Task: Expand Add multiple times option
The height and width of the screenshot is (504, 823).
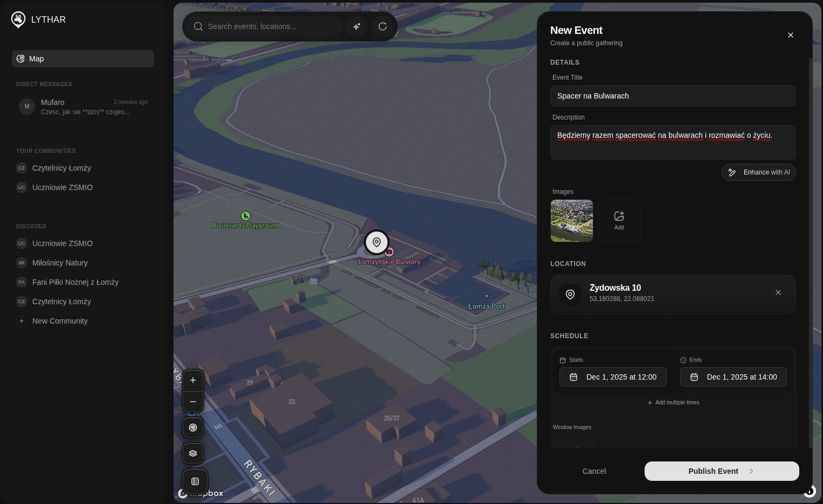Action: pos(673,402)
